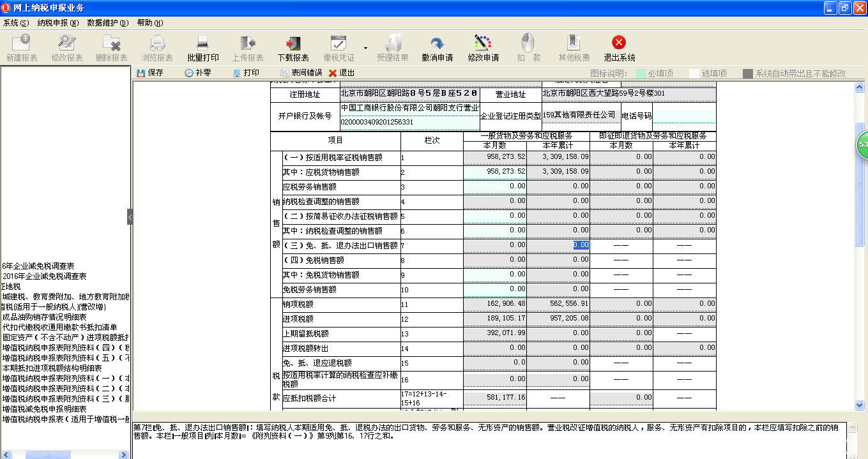
Task: Select 成品油购销存情况明细表 entry
Action: 44,317
